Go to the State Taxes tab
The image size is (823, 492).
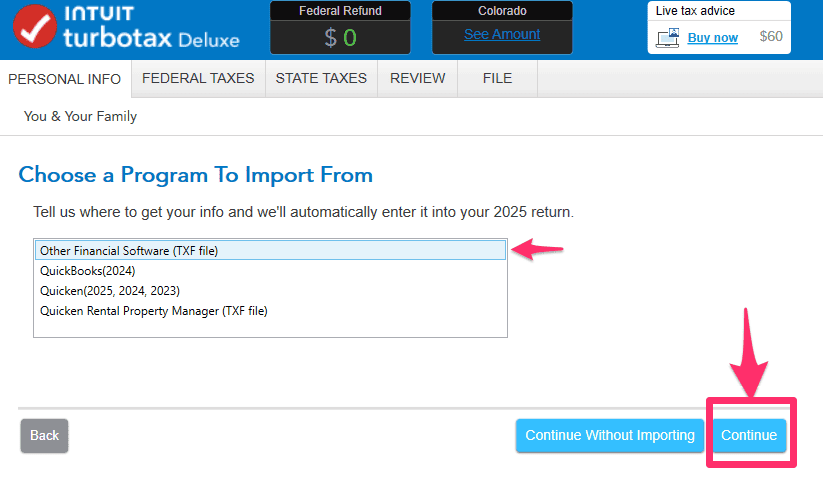pyautogui.click(x=321, y=78)
